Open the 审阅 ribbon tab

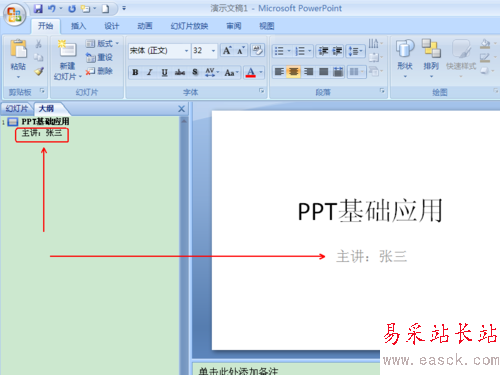[x=233, y=26]
